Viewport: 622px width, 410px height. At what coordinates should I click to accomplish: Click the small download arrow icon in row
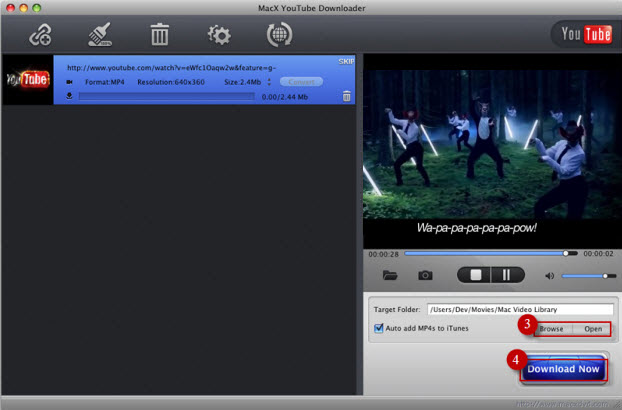point(69,96)
